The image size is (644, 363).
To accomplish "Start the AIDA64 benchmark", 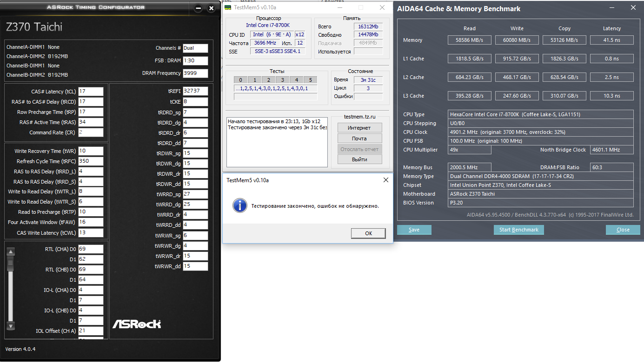I will pos(518,230).
